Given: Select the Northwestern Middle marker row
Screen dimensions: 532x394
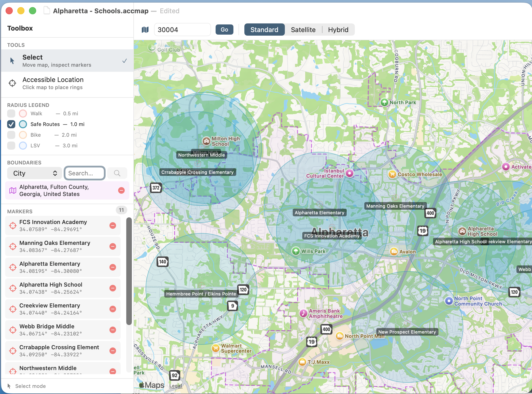Looking at the screenshot, I should tap(63, 369).
